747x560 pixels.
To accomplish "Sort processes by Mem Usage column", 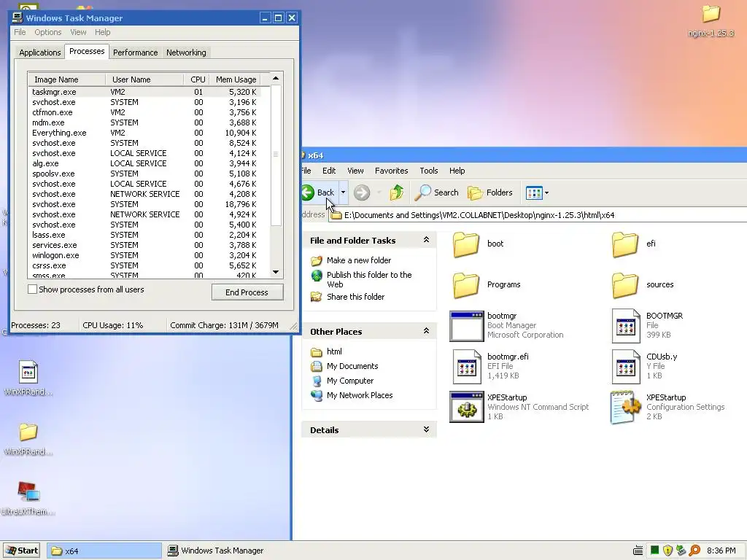I will click(236, 79).
